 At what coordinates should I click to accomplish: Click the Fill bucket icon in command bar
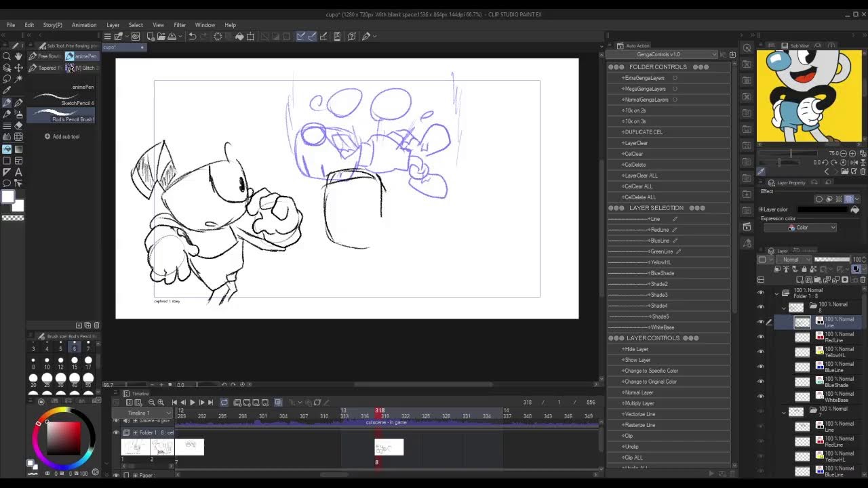coord(239,37)
